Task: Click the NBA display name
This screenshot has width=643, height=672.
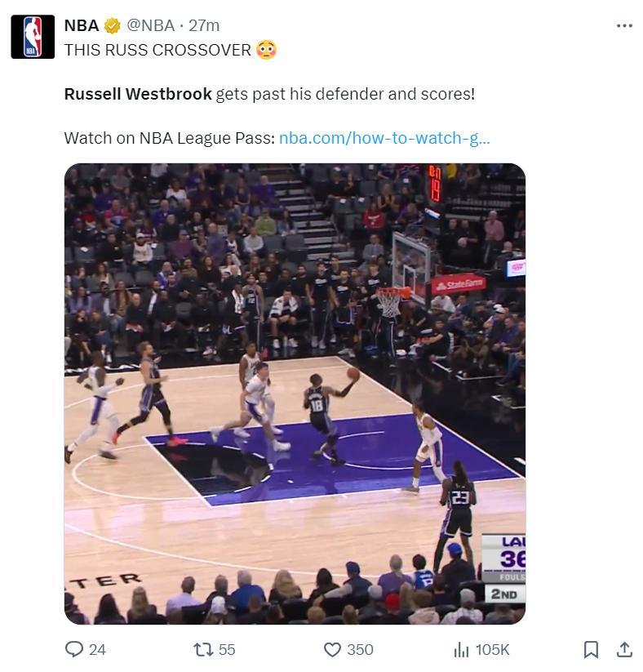Action: 82,25
